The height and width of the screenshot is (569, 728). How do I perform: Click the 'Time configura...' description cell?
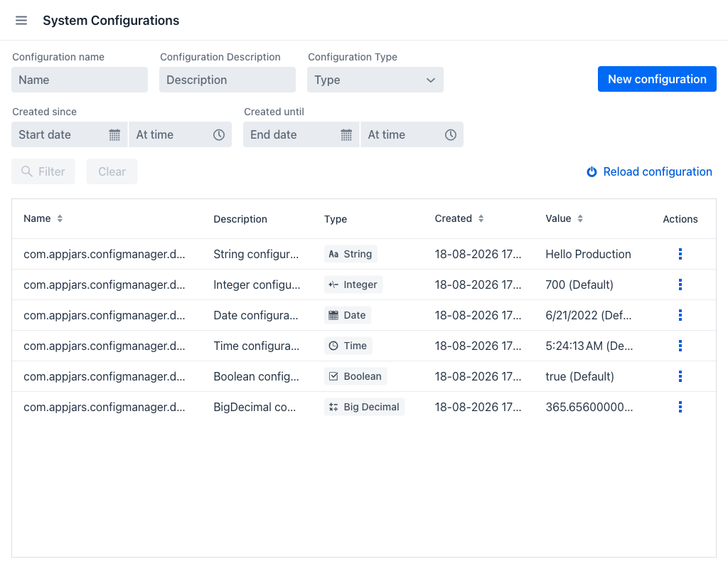point(256,346)
